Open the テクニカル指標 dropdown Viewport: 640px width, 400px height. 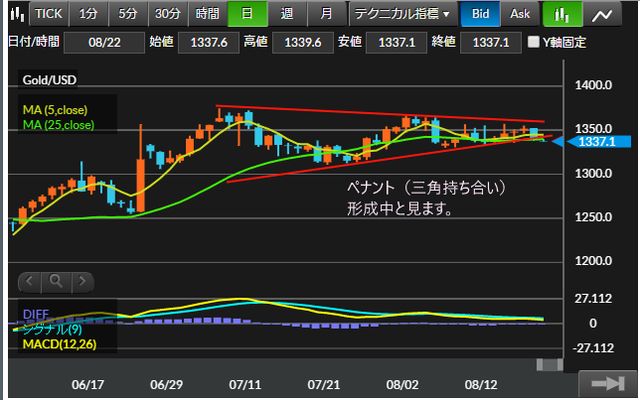tap(402, 14)
